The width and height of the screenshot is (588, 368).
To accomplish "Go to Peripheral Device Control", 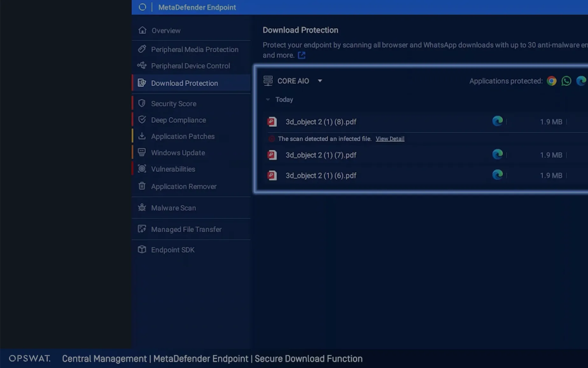I will pos(191,66).
